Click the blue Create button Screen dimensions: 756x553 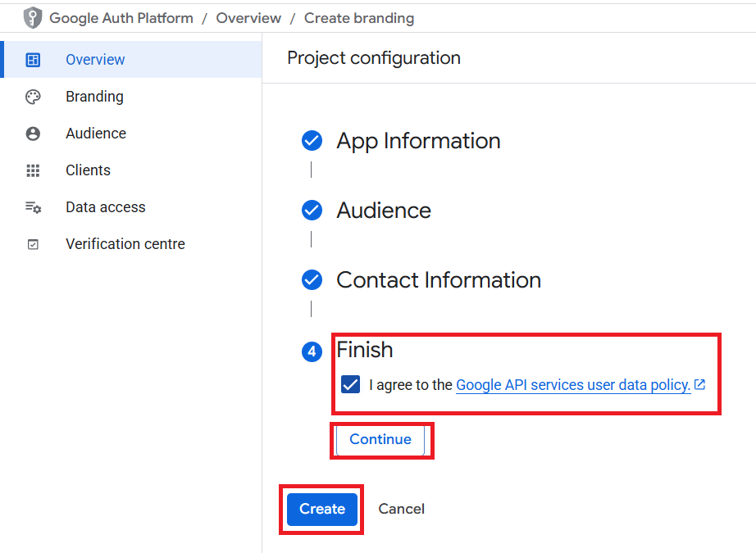pos(322,509)
